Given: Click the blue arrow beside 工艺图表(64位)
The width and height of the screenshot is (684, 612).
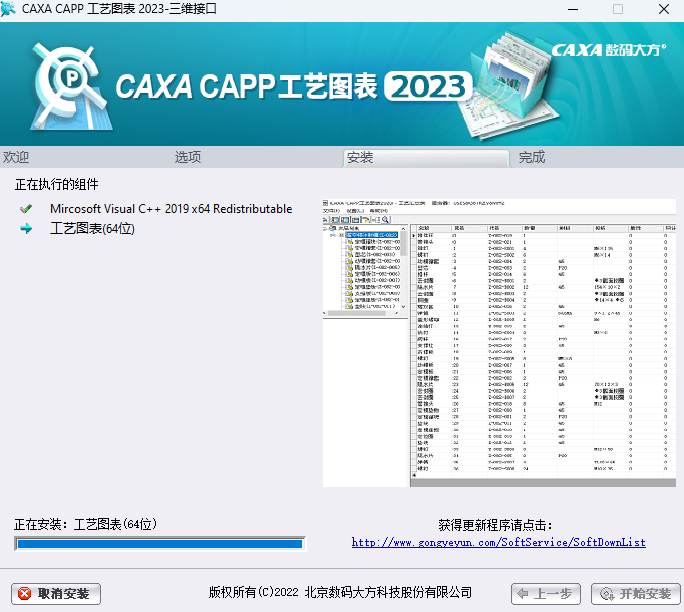Looking at the screenshot, I should (26, 229).
